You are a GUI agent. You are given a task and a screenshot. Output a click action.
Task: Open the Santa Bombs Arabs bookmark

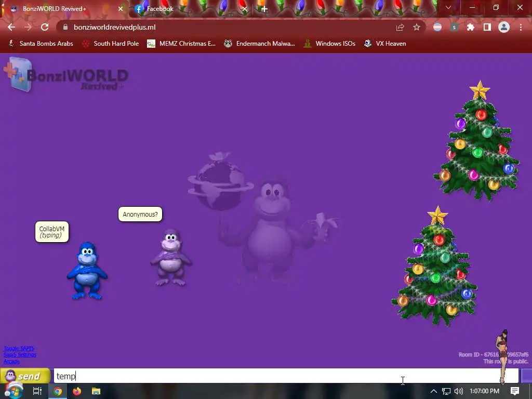tap(41, 44)
